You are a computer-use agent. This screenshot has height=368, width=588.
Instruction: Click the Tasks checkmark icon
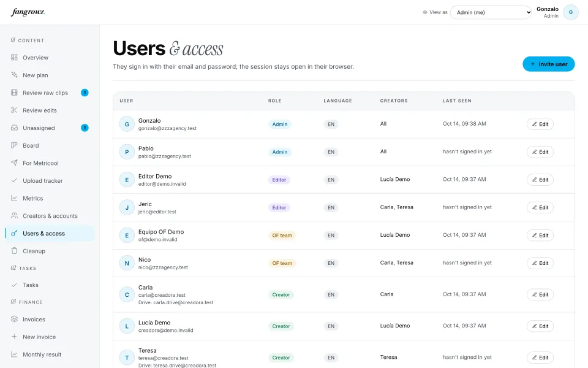coord(14,285)
